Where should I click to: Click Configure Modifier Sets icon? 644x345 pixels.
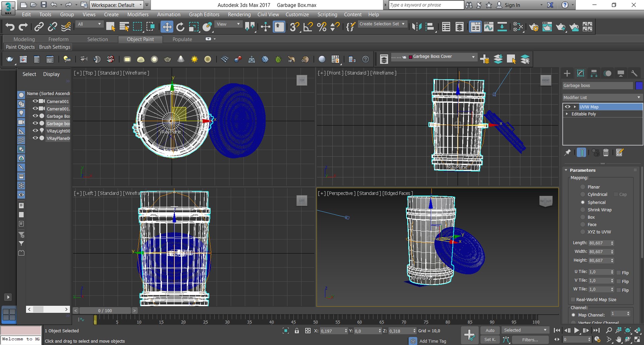(x=620, y=153)
